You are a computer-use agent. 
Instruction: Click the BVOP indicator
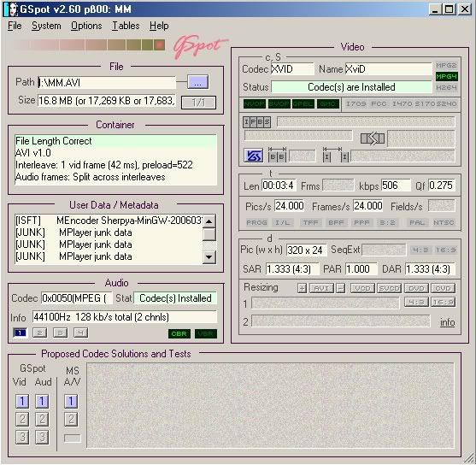click(279, 104)
